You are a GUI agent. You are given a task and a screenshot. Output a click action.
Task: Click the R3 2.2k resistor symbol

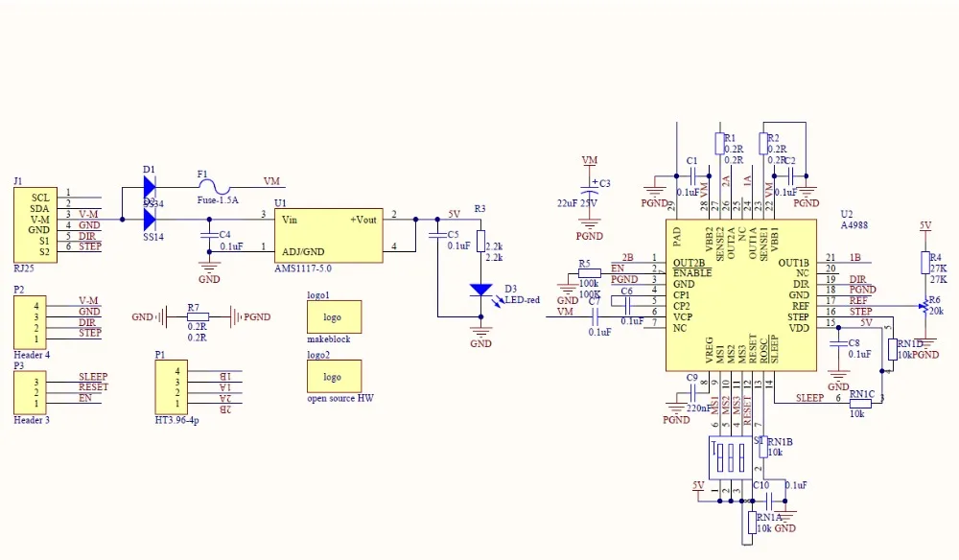tap(480, 241)
